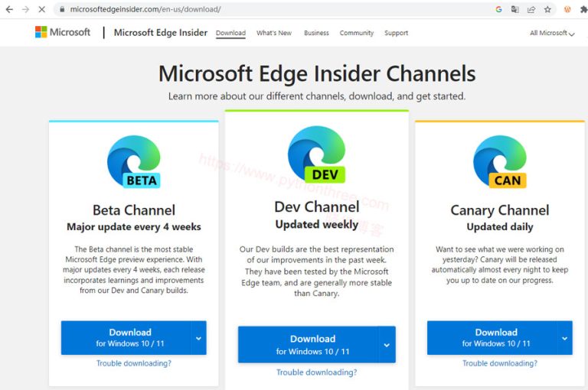The image size is (588, 390).
Task: Click the Edge Dev logo
Action: point(316,154)
